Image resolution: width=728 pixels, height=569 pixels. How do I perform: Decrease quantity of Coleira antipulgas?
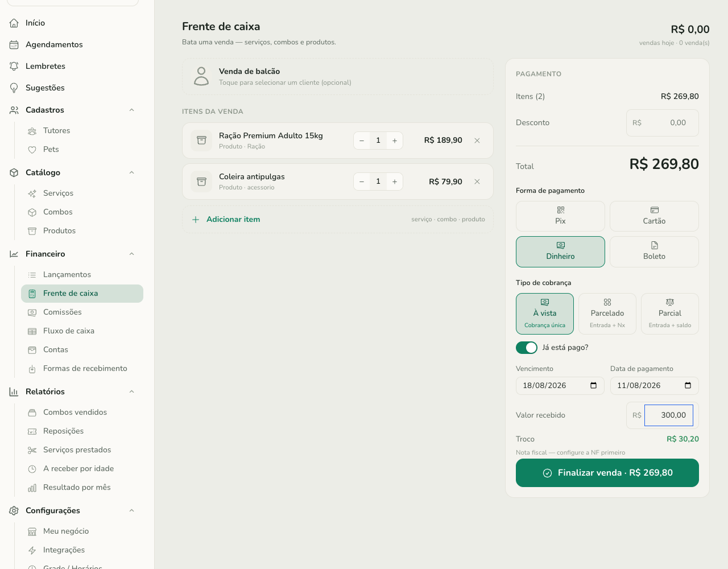click(362, 182)
